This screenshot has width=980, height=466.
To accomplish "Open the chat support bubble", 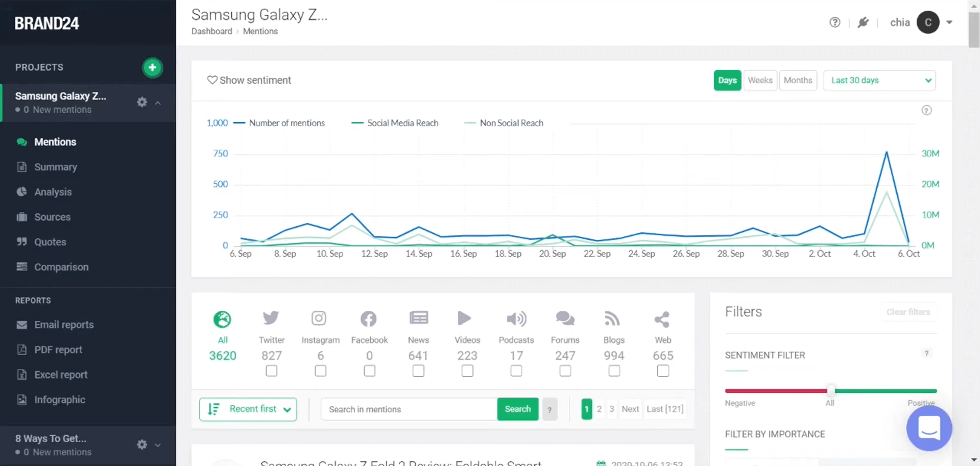I will pos(929,428).
